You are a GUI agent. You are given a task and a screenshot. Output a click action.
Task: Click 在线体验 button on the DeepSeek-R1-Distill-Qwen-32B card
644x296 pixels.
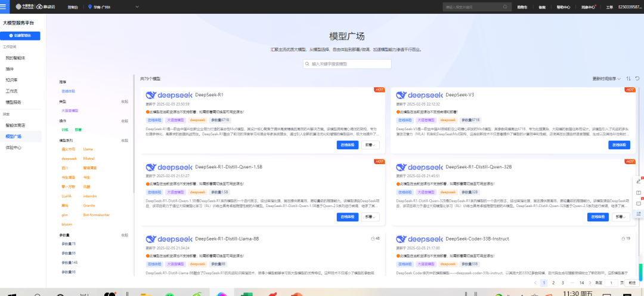(598, 217)
